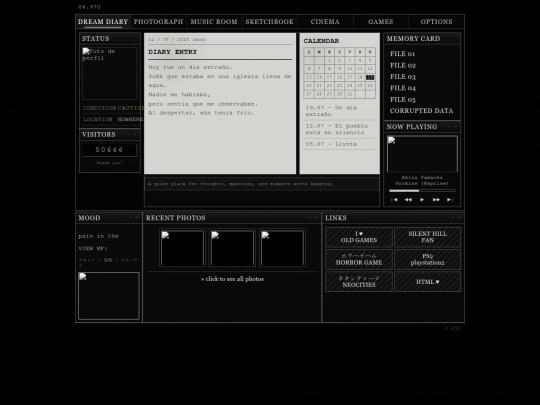The height and width of the screenshot is (405, 540).
Task: Skip to the next track
Action: pyautogui.click(x=450, y=200)
